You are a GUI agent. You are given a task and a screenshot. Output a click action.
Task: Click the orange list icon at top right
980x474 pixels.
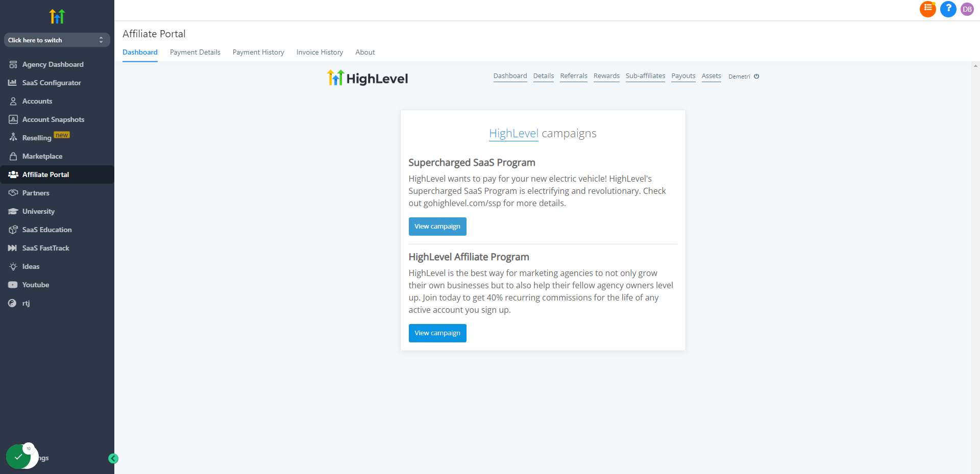[x=928, y=9]
